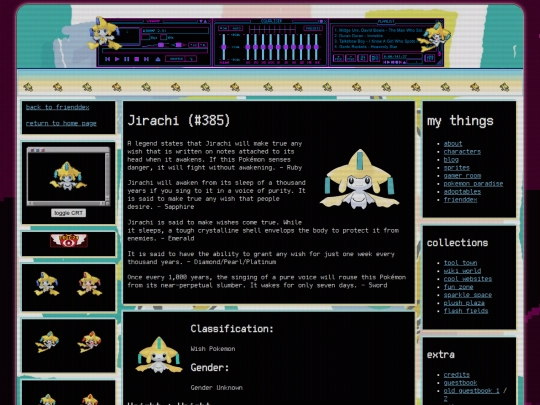Open the "back to frienddex" link
Screen dimensions: 540x405
coord(58,107)
